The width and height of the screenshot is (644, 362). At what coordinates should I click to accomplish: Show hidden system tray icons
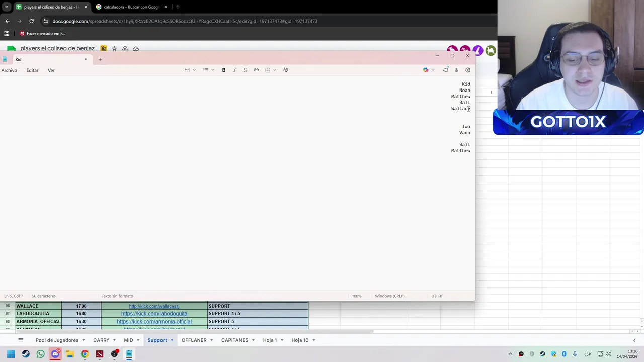510,354
